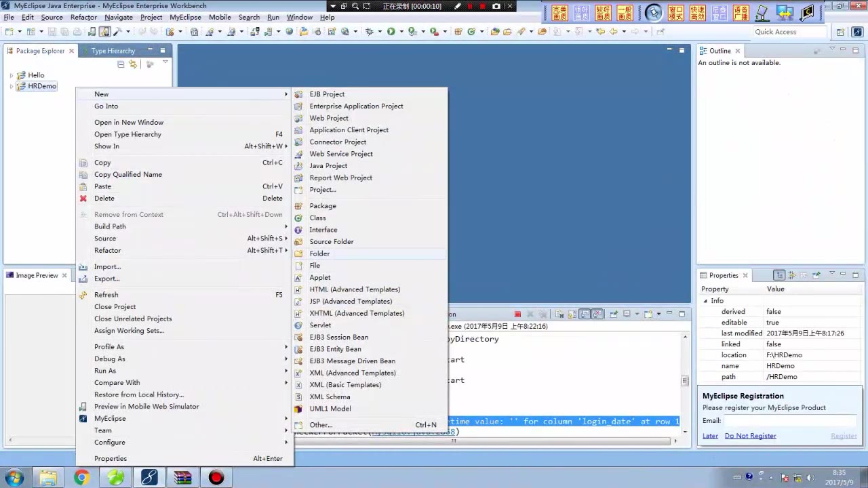868x488 pixels.
Task: Toggle Scroll Lock in Console
Action: pyautogui.click(x=572, y=314)
